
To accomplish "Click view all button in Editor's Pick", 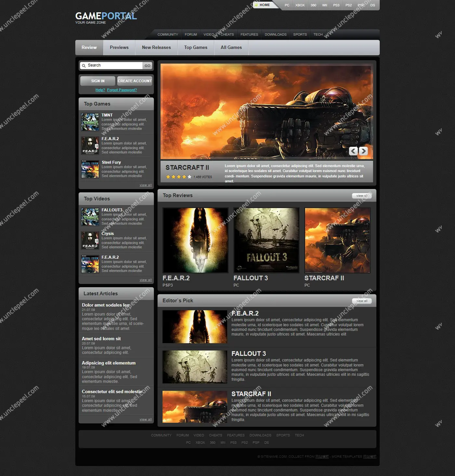I will [362, 301].
